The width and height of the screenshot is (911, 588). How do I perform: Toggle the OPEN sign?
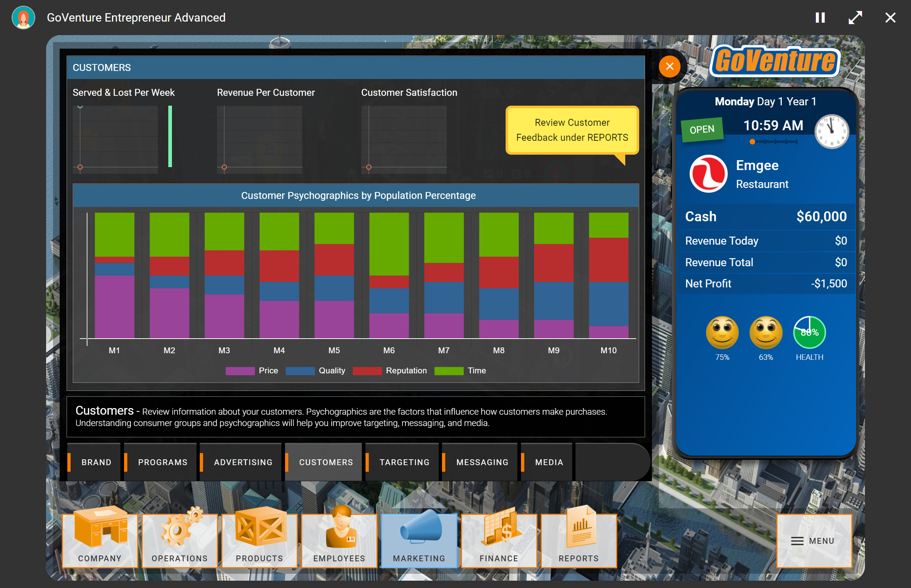[x=701, y=129]
